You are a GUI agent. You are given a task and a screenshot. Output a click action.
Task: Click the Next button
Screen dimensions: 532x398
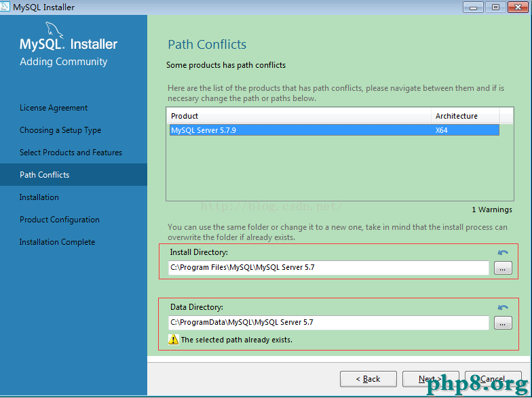click(x=430, y=379)
